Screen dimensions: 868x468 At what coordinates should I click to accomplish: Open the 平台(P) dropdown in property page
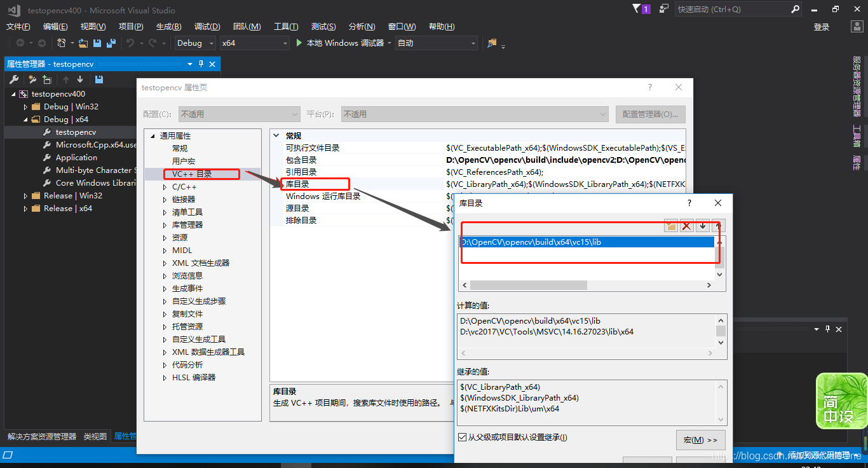tap(475, 114)
